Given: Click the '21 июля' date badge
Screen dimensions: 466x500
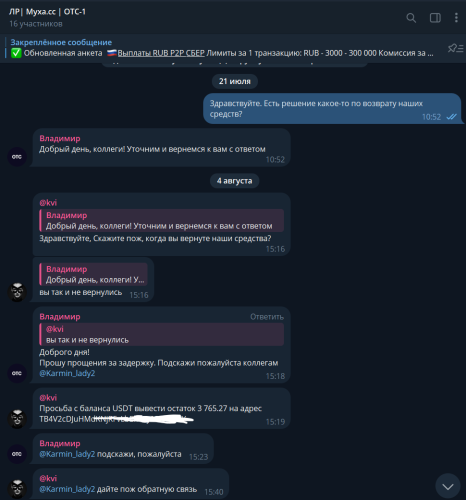Looking at the screenshot, I should point(234,81).
